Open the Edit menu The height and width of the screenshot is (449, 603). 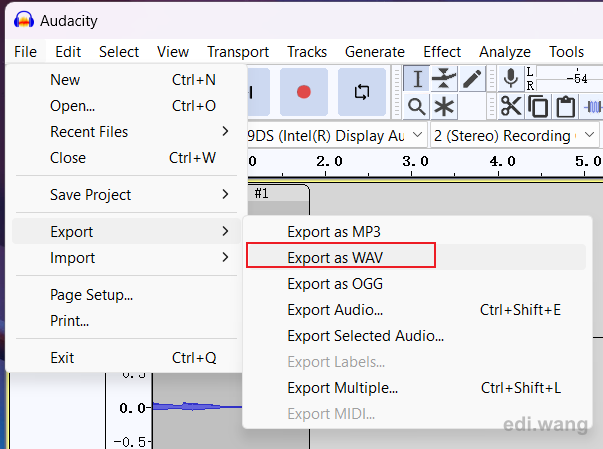(68, 52)
